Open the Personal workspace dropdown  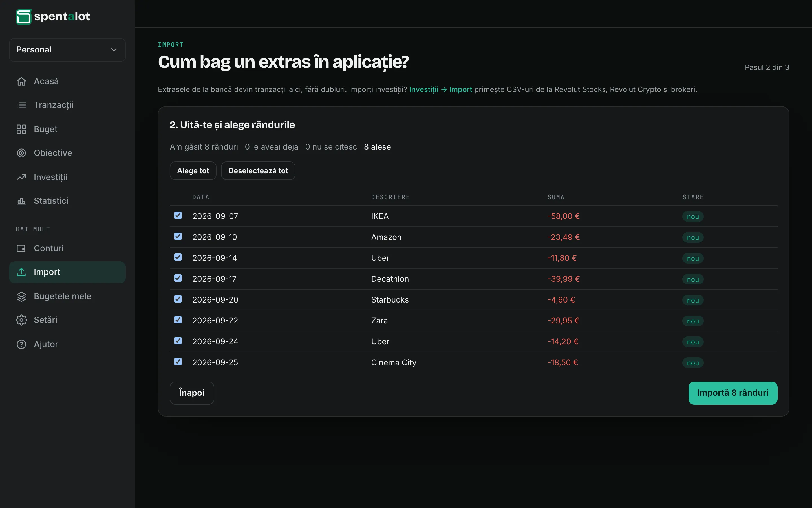(x=67, y=50)
